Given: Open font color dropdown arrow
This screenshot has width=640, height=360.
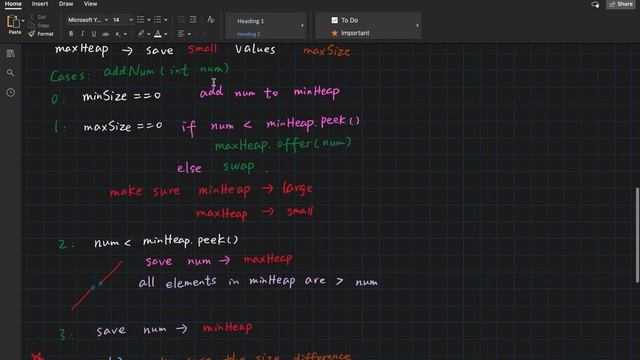Looking at the screenshot, I should pos(166,34).
